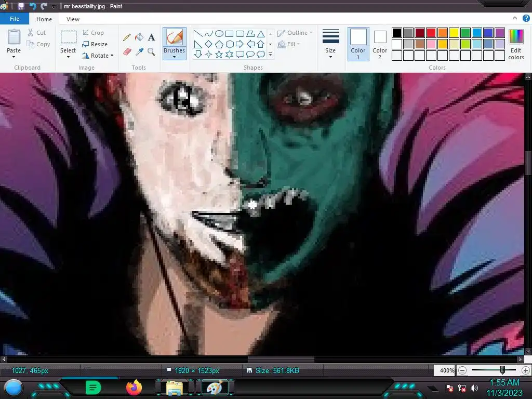
Task: Pick the Color picker eyedropper tool
Action: (x=139, y=51)
